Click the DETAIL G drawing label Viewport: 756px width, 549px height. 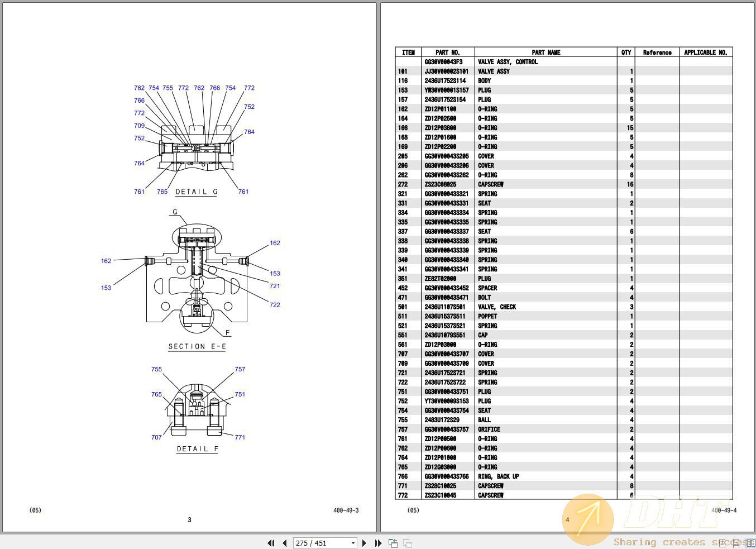(x=197, y=192)
